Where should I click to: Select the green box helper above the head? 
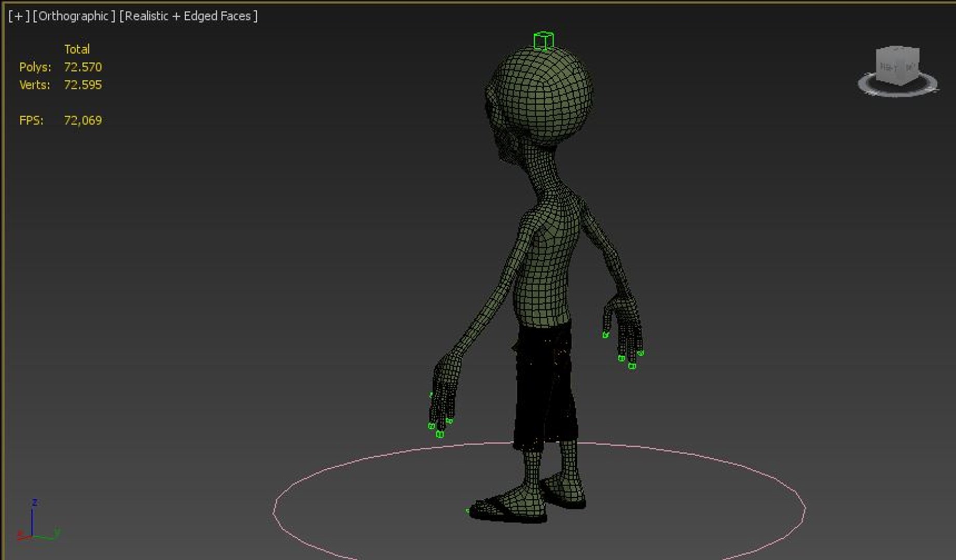544,41
